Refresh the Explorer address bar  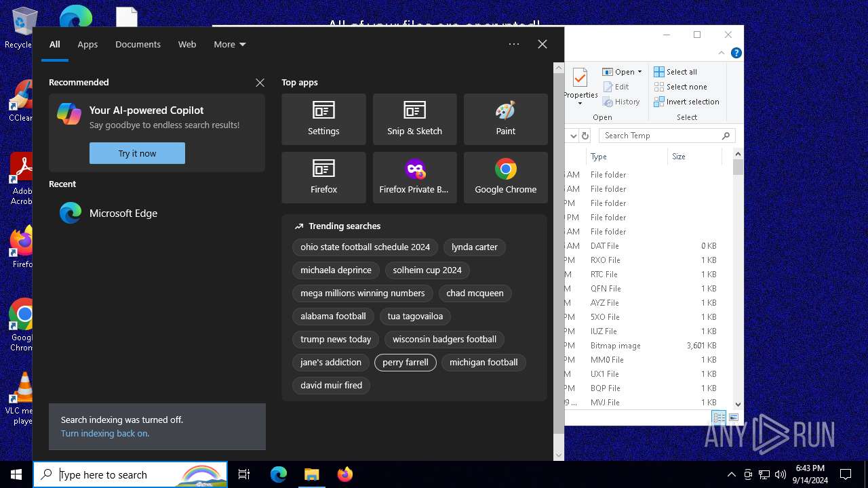pos(586,136)
